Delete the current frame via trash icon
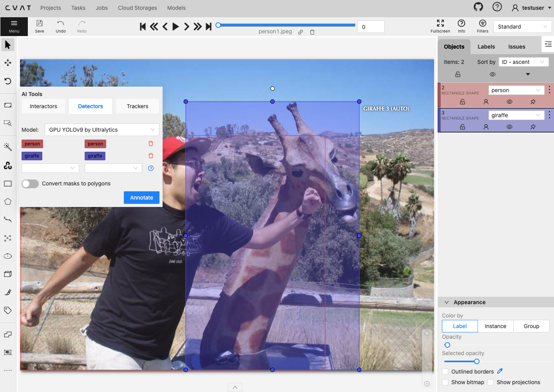554x392 pixels. [312, 32]
